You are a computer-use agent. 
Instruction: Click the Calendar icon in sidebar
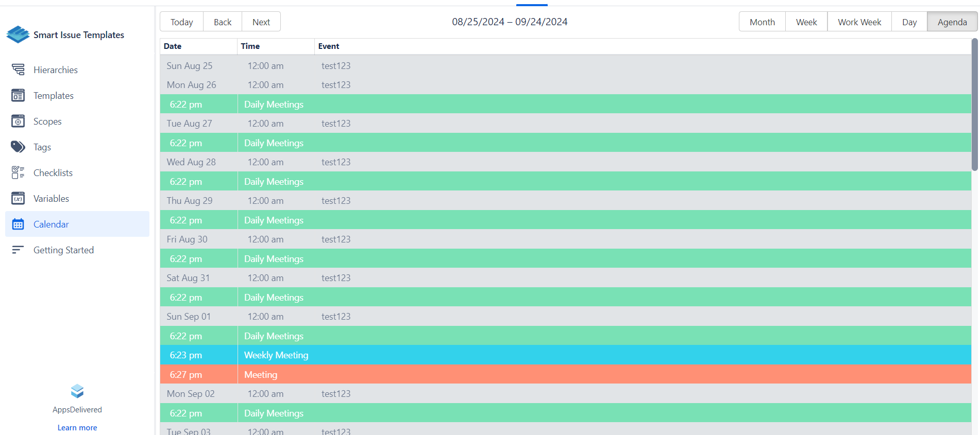[18, 224]
